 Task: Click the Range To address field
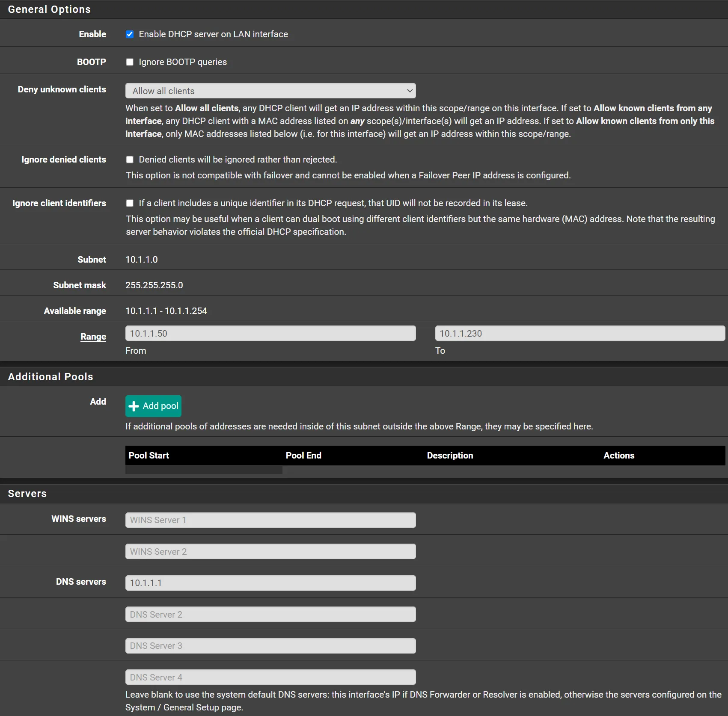(x=579, y=334)
